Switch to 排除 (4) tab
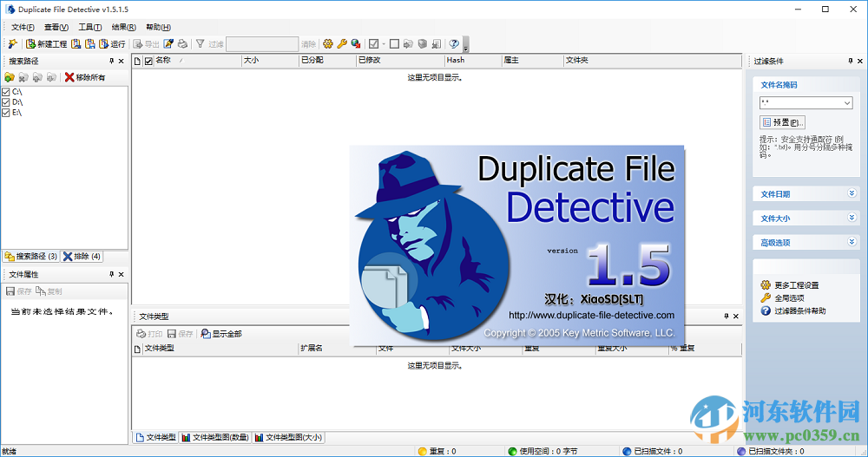 [82, 256]
